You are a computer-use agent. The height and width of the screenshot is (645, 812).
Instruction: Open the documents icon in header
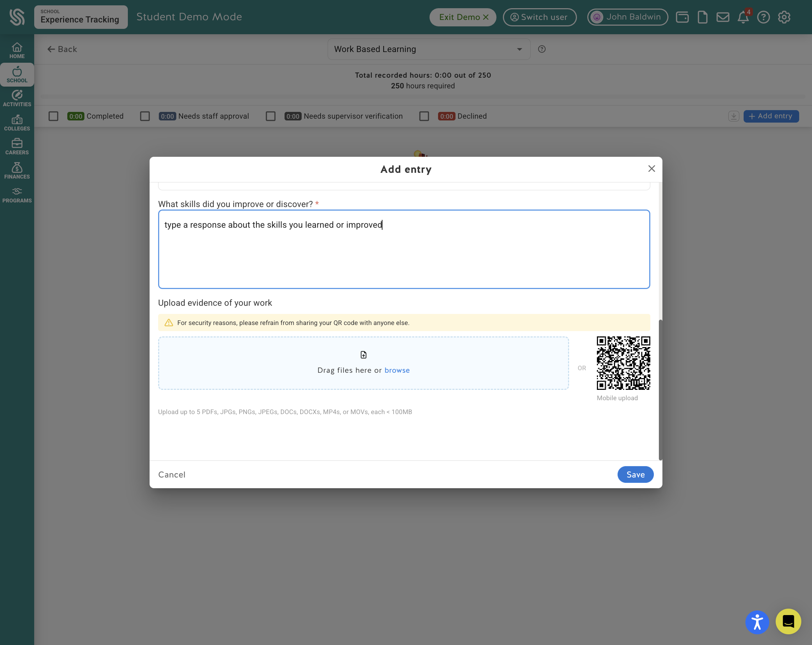pos(702,17)
